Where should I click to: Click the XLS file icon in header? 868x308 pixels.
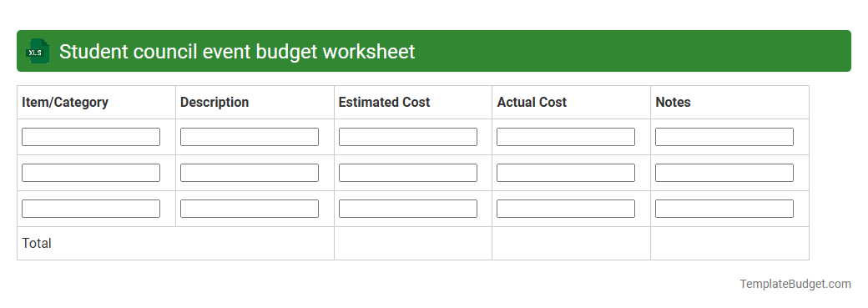37,51
